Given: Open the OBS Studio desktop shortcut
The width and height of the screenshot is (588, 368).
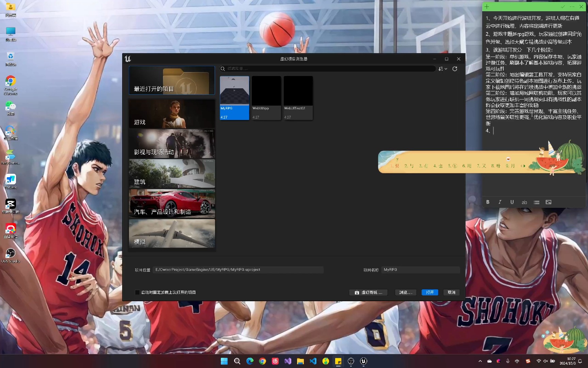Looking at the screenshot, I should pyautogui.click(x=11, y=256).
